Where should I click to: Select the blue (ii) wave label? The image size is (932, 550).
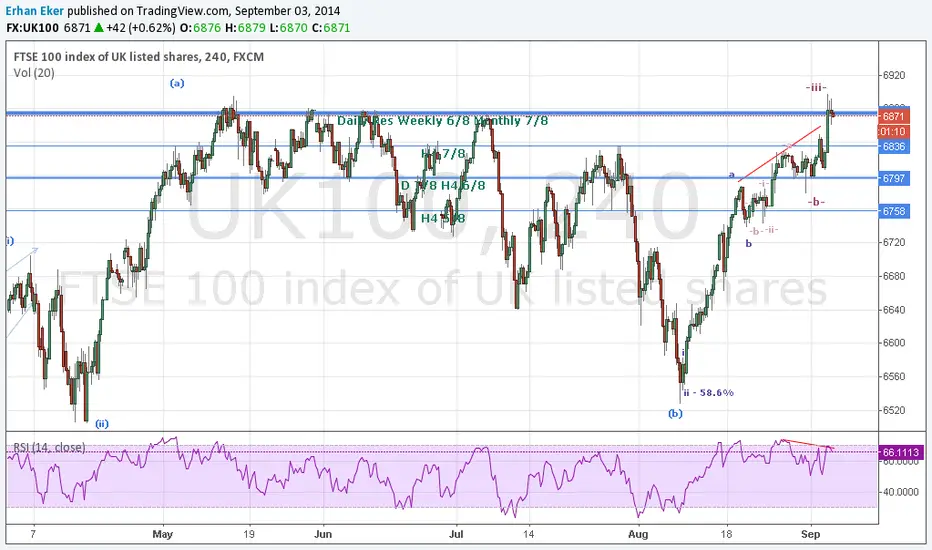point(102,424)
